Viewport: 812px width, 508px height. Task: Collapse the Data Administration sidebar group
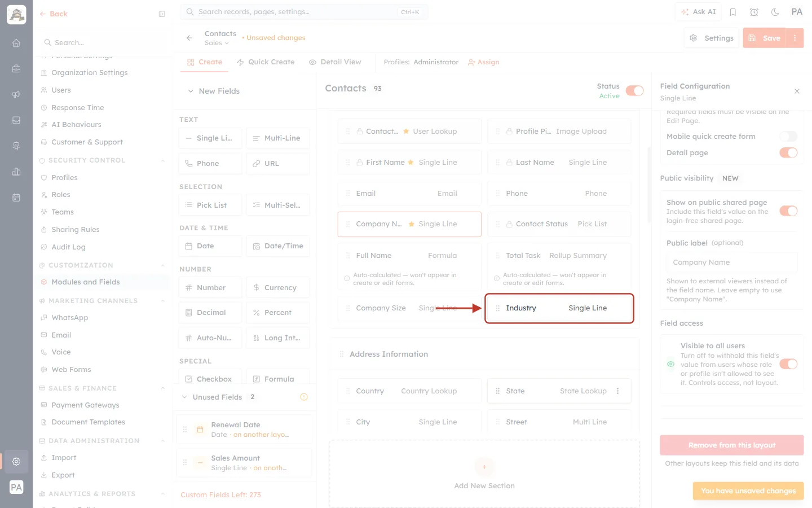click(163, 441)
